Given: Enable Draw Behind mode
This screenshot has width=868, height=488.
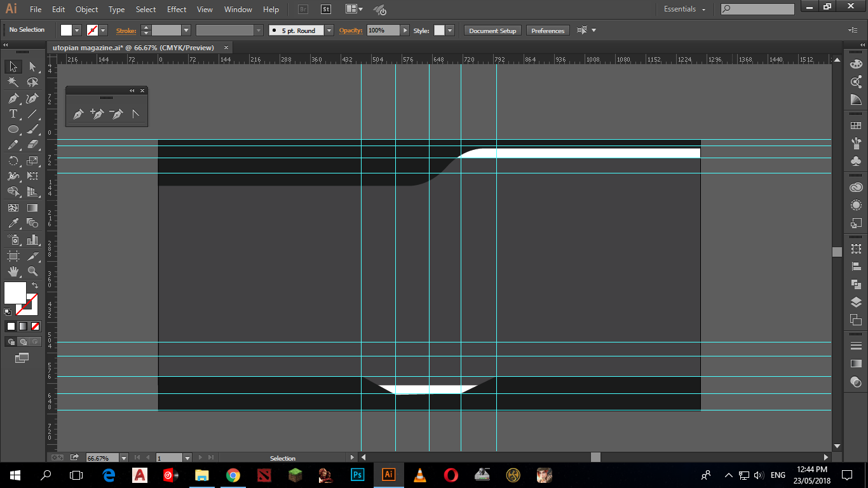Looking at the screenshot, I should pos(23,342).
